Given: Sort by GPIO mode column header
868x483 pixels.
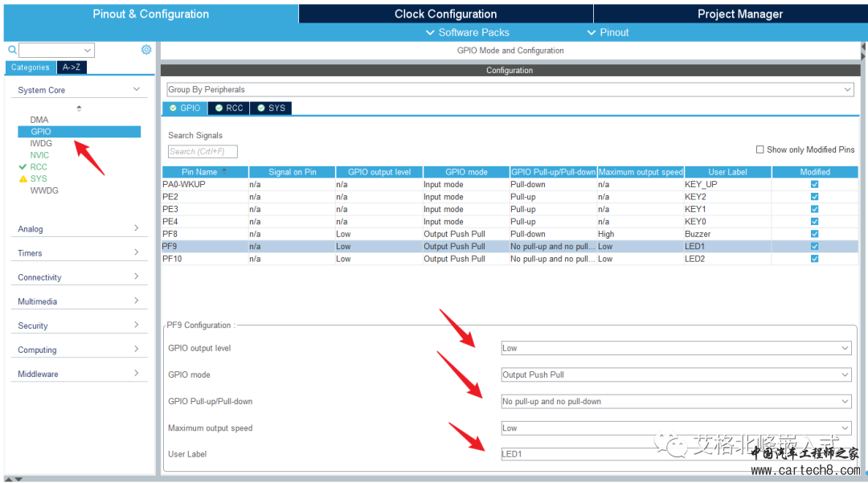Looking at the screenshot, I should pos(466,172).
